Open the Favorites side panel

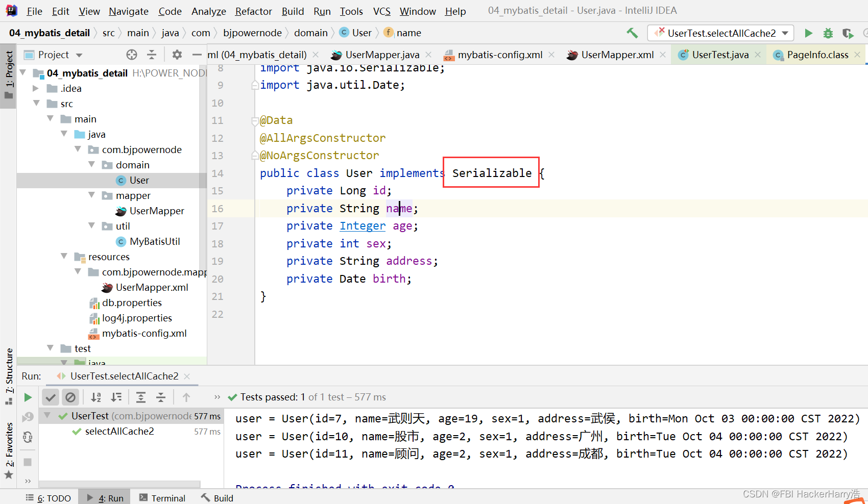tap(9, 450)
